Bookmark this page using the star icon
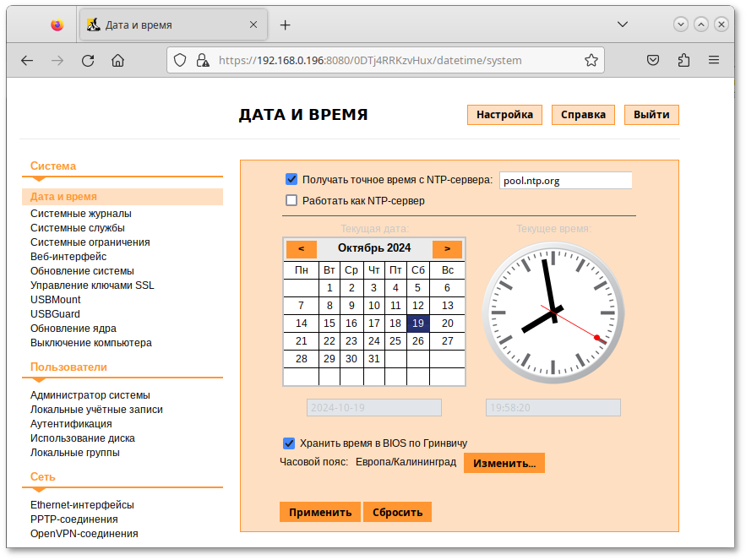The width and height of the screenshot is (746, 560). point(591,60)
